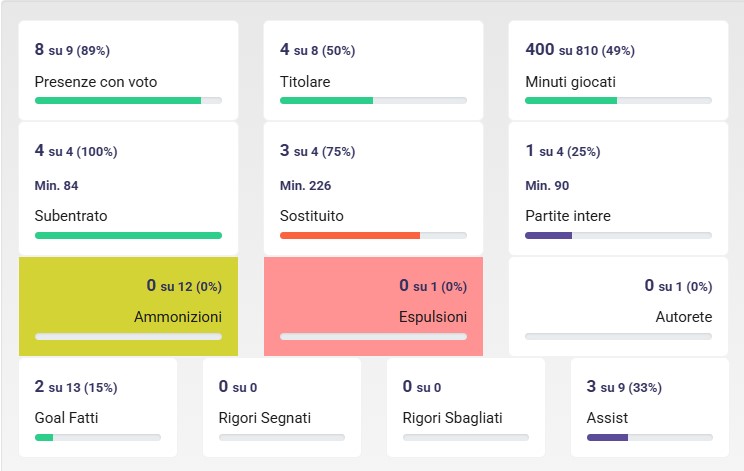The width and height of the screenshot is (744, 471).
Task: Click the "3 su 9 (33%)" Assist value
Action: tap(624, 387)
